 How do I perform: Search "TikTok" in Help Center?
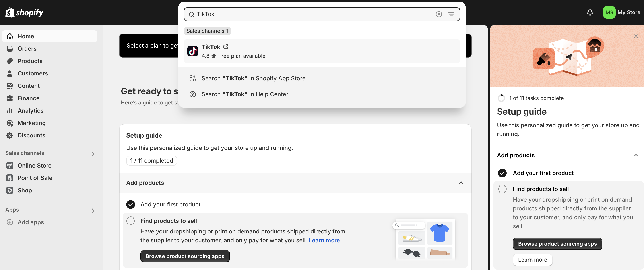point(322,94)
